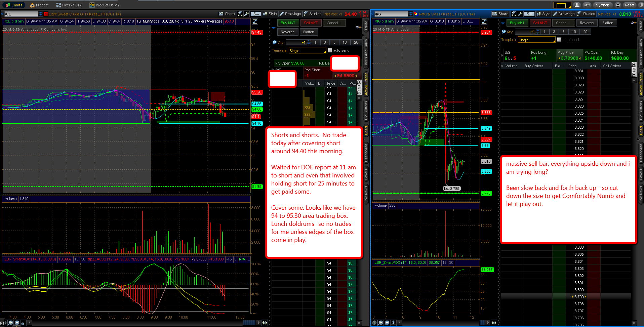This screenshot has width=644, height=327.
Task: Click dollar sign icon on /NG chart
Action: [x=394, y=323]
